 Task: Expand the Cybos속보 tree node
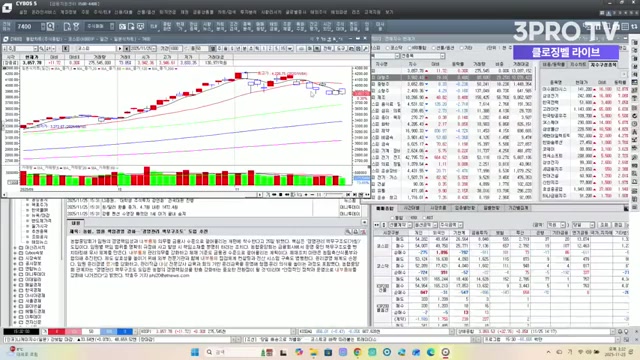pos(15,253)
